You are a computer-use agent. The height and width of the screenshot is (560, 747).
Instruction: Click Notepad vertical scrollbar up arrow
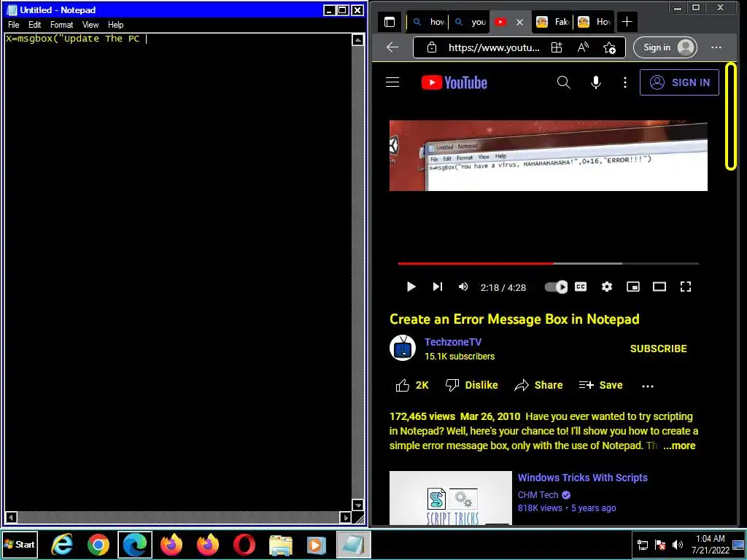pos(357,39)
